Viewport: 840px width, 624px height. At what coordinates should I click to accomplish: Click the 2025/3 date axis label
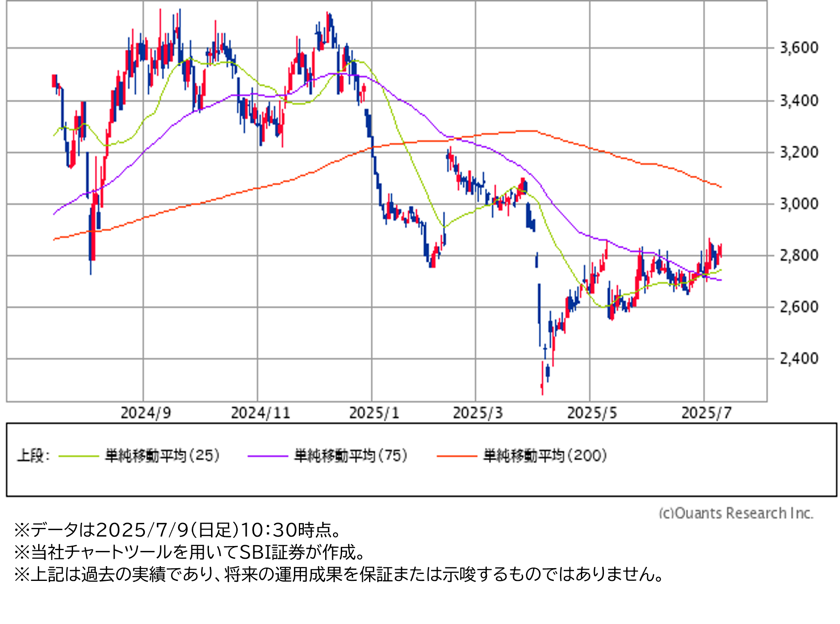click(477, 413)
